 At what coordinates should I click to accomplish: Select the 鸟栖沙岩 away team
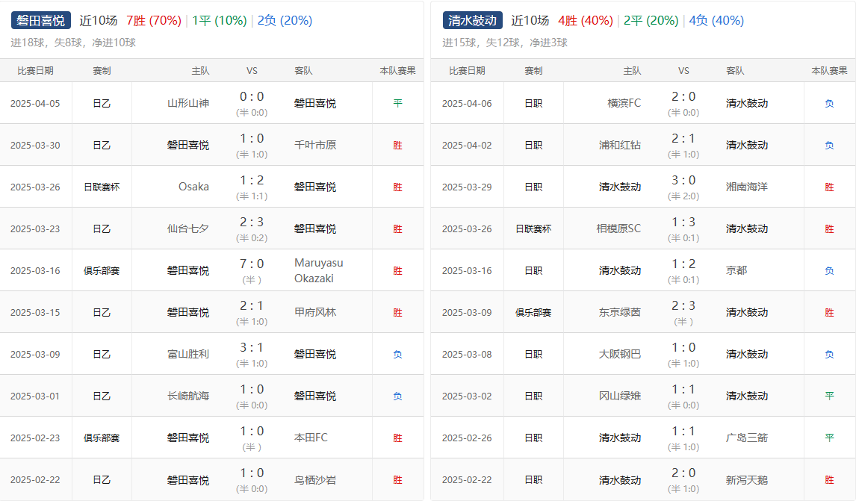(x=315, y=479)
